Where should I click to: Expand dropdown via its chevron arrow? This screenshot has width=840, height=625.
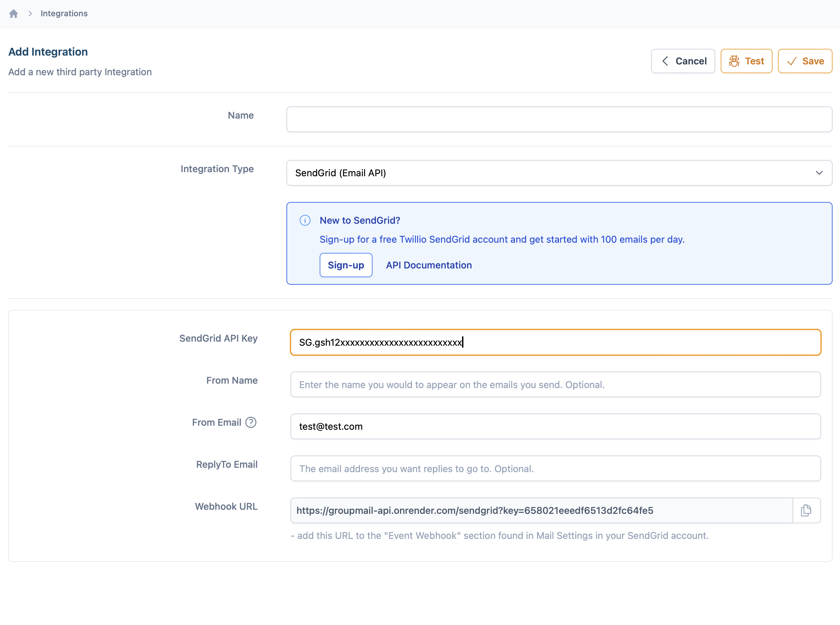[x=819, y=173]
